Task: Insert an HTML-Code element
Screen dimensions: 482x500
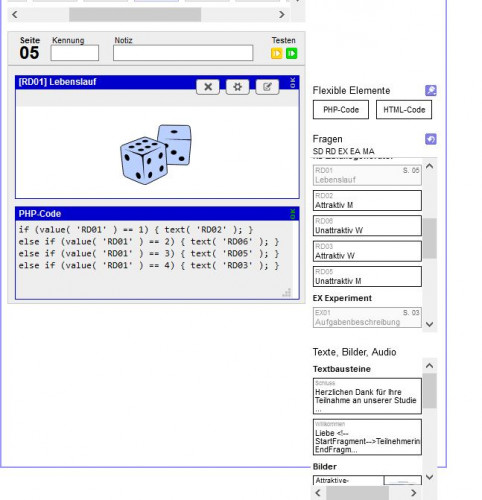Action: point(404,110)
